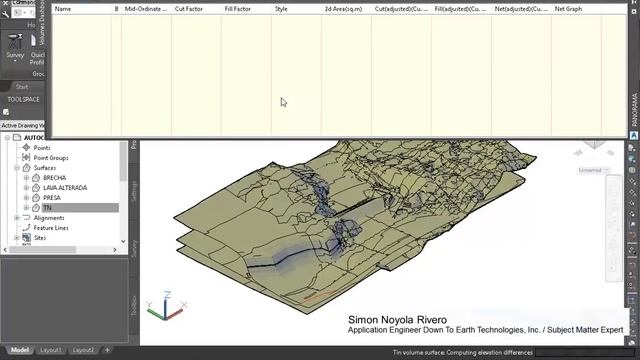Click the Net Graph column header
This screenshot has height=360, width=640.
576,9
